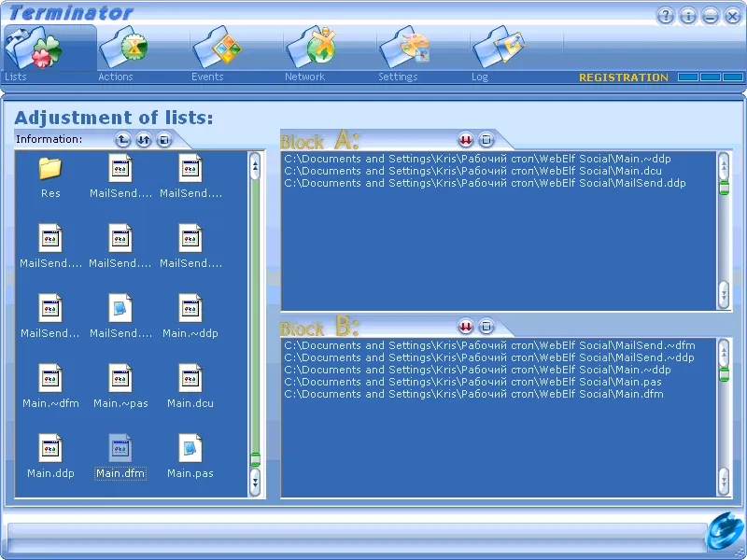Screen dimensions: 747x560
Task: Click the REGISTRATION label
Action: coord(622,77)
